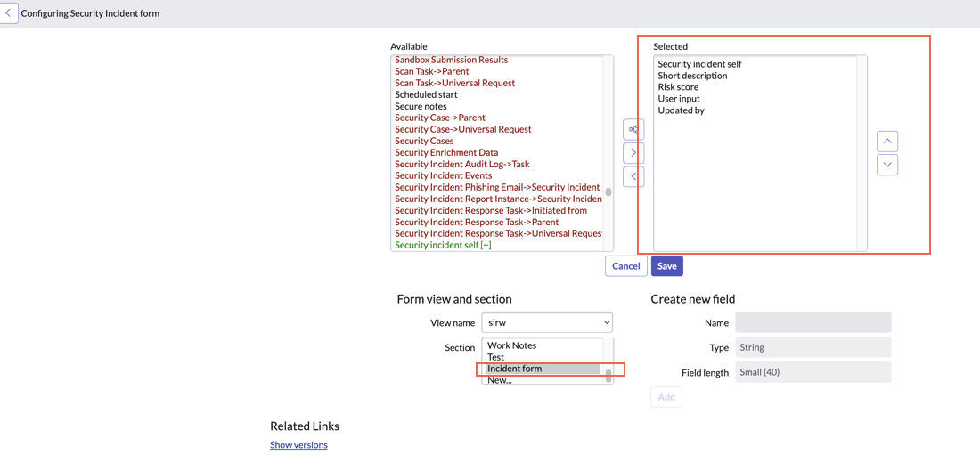Save the form configuration

[x=667, y=266]
